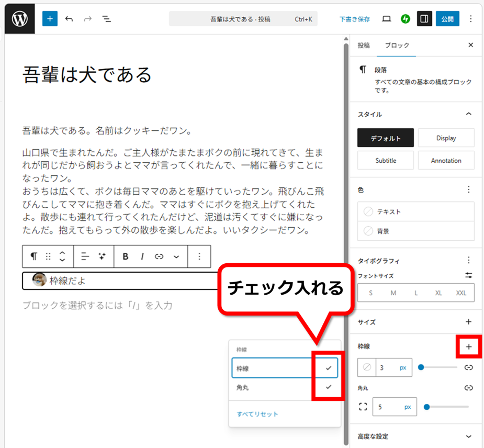
Task: Click the 公開 publish button
Action: tap(447, 19)
